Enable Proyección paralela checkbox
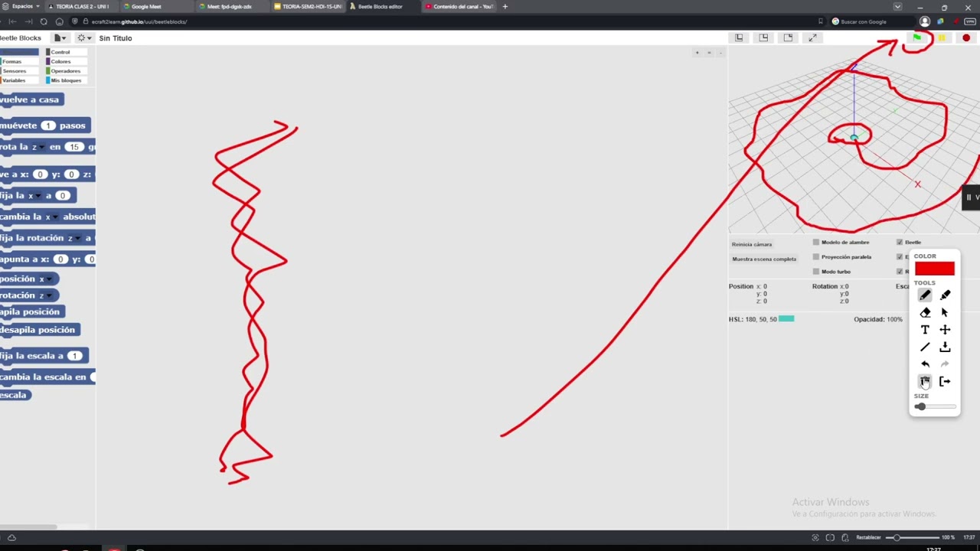 (x=816, y=257)
